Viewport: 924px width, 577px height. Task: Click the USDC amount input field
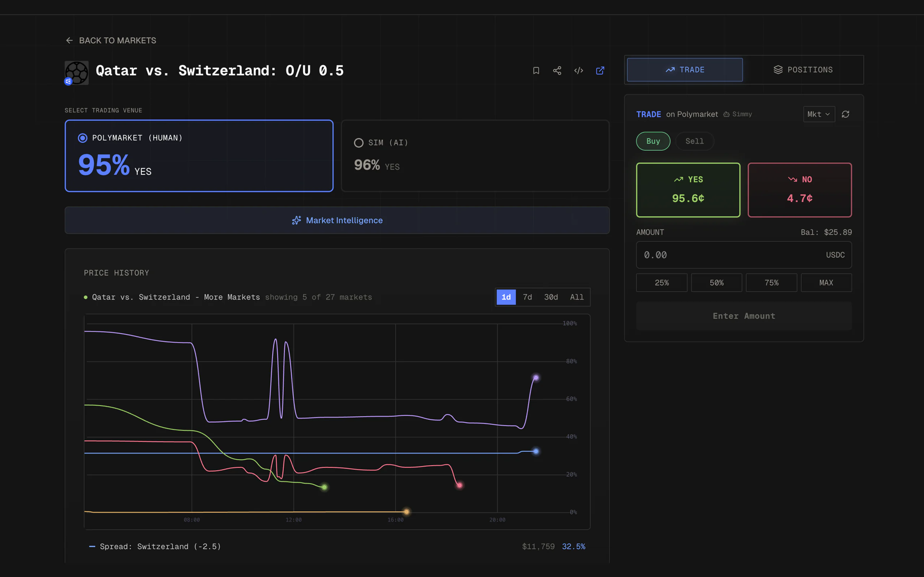744,255
